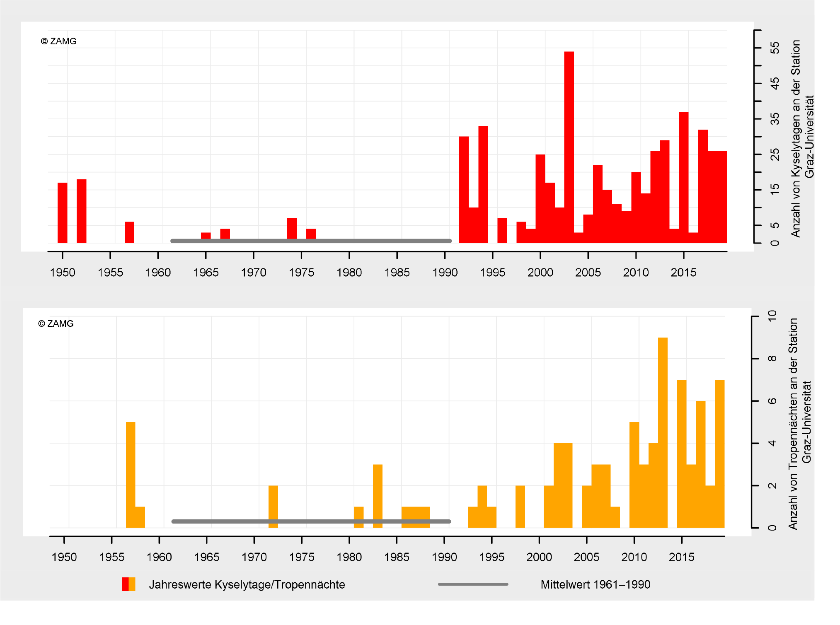Click the ZAMG copyright label in bottom chart
The image size is (840, 625).
click(x=56, y=324)
